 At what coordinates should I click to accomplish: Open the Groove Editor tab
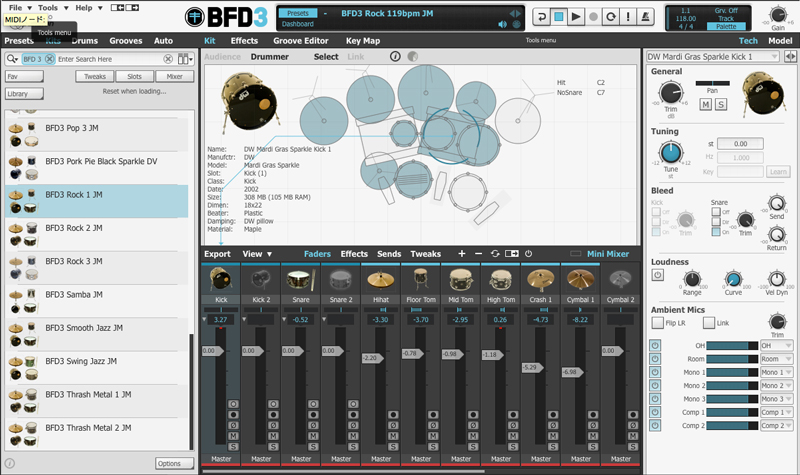(x=301, y=41)
